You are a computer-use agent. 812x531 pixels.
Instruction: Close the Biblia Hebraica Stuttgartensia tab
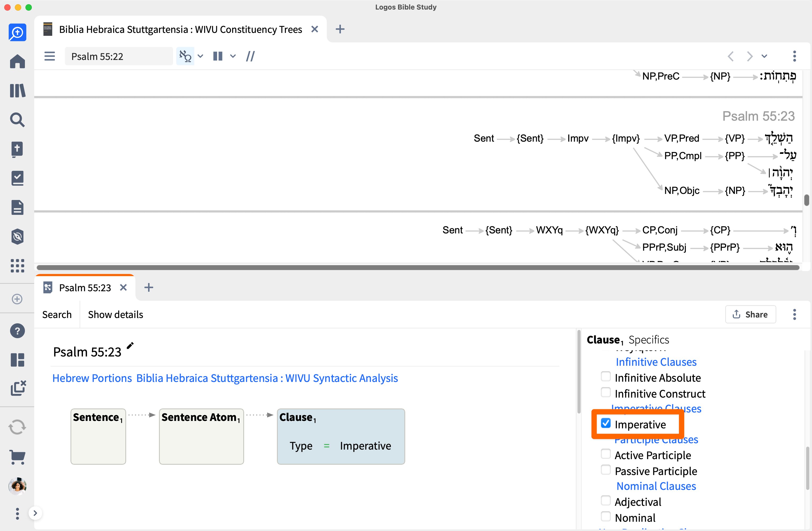315,29
